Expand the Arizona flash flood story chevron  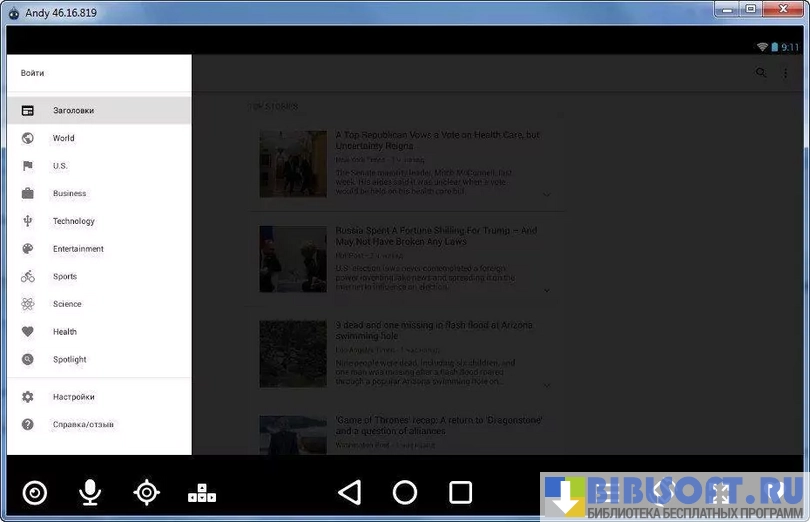547,384
